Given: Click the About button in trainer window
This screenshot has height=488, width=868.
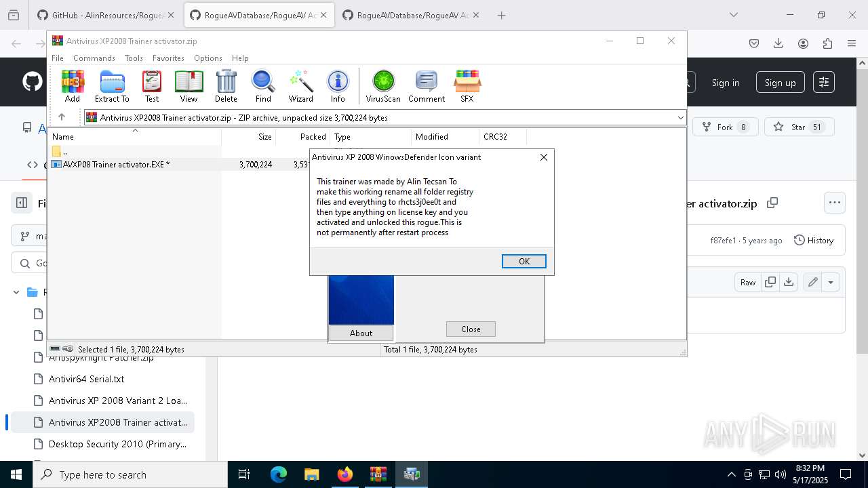Looking at the screenshot, I should [361, 333].
